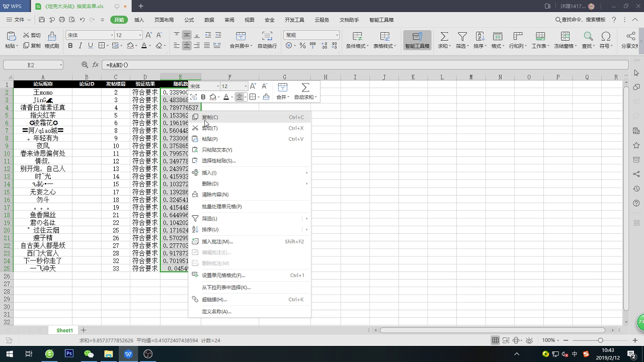Click the Filter (筛选) funnel icon in ribbon
This screenshot has width=644, height=362.
tap(461, 37)
